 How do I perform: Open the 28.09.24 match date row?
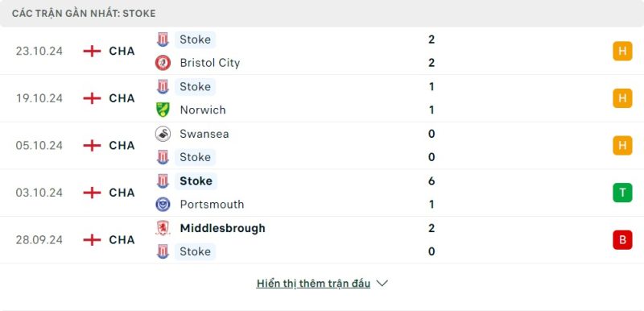[x=322, y=240]
